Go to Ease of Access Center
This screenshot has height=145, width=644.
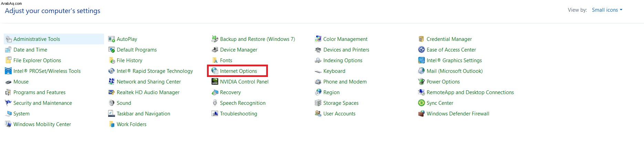pyautogui.click(x=451, y=50)
